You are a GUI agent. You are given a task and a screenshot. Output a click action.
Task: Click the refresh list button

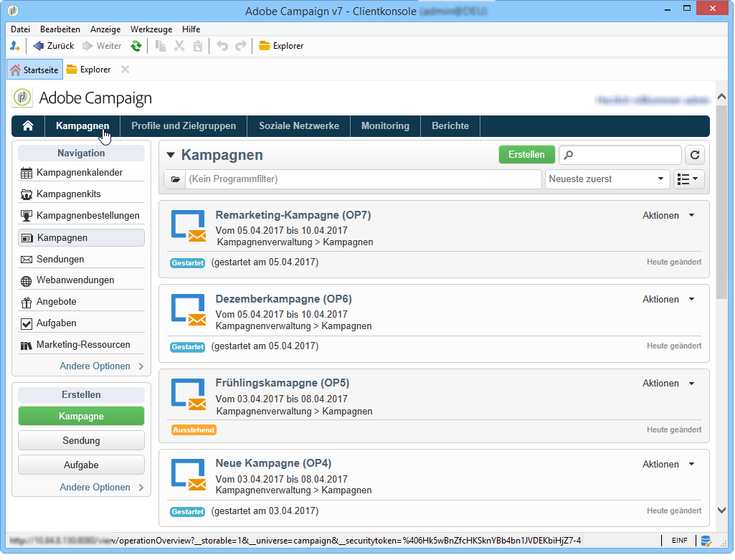(695, 155)
